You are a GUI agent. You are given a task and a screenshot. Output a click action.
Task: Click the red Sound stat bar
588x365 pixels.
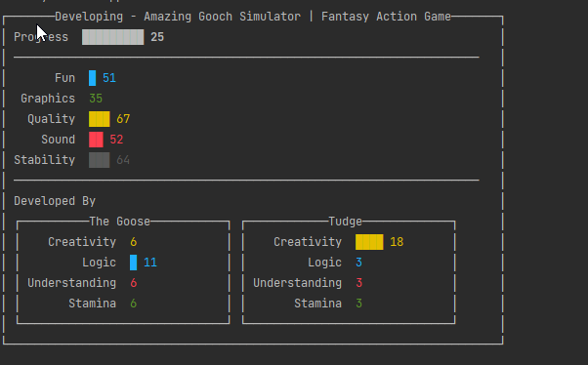click(x=96, y=140)
